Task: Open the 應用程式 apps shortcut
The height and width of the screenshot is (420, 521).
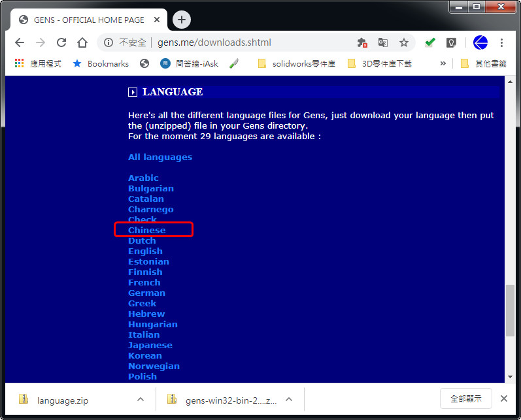Action: click(x=38, y=63)
